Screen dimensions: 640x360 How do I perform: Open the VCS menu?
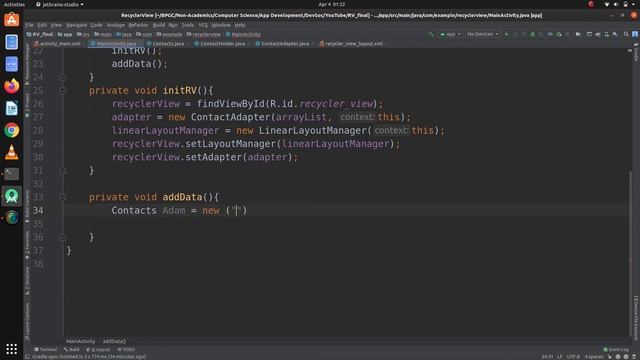(203, 25)
